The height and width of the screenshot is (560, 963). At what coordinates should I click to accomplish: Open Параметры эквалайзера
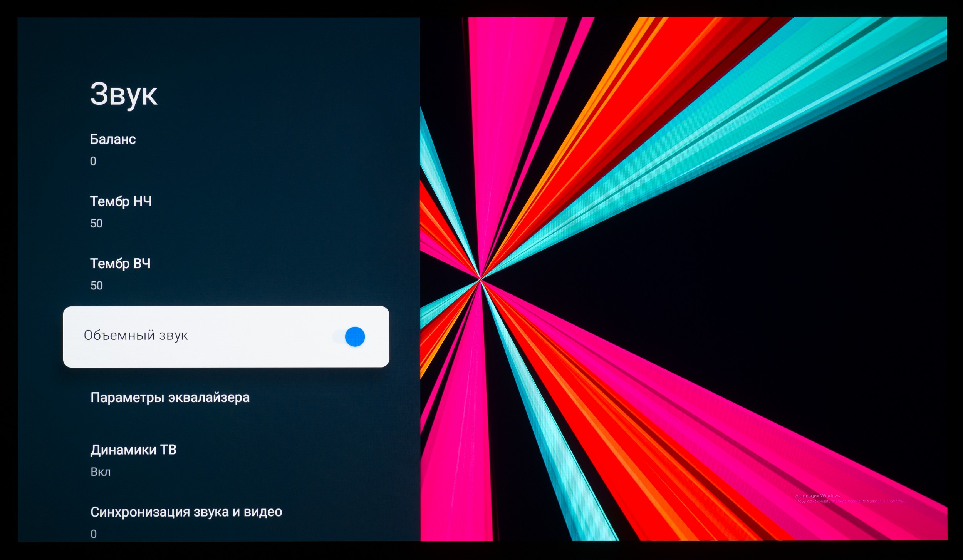(x=170, y=397)
